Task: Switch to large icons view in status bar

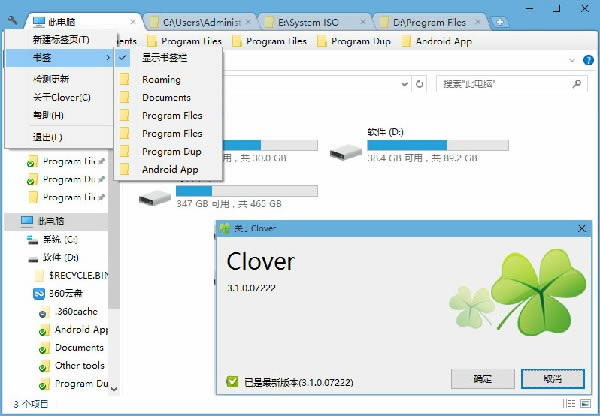Action: point(585,403)
